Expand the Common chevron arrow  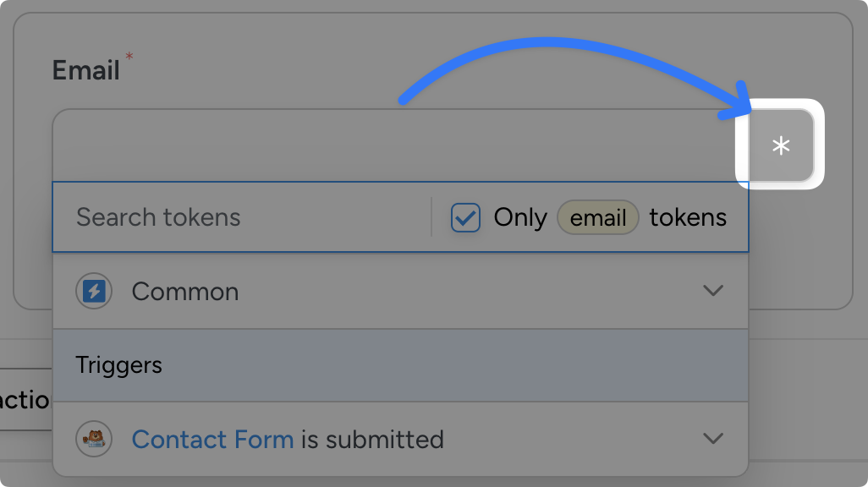pos(713,291)
